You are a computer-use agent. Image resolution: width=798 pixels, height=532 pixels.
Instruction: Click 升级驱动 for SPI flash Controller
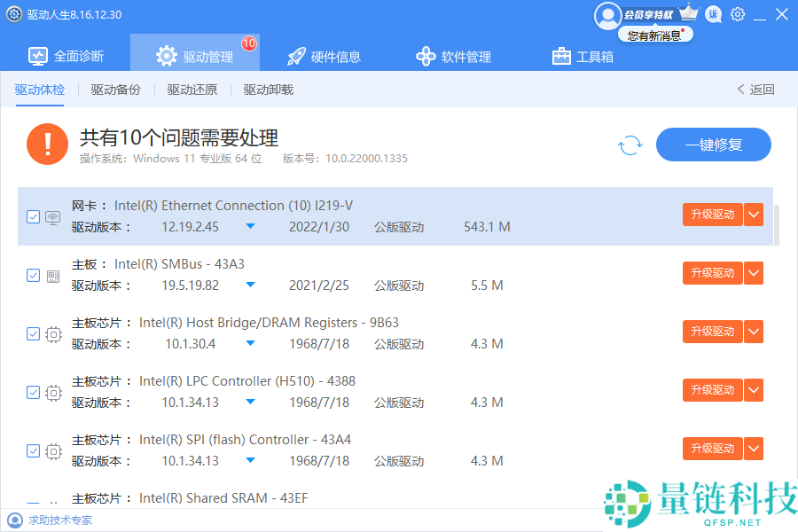point(713,449)
